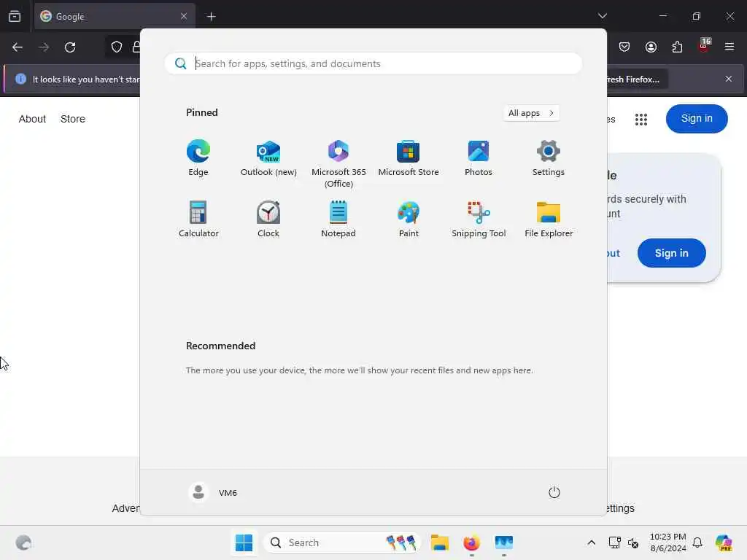Click Sign in inside the Google popup card

tap(671, 253)
